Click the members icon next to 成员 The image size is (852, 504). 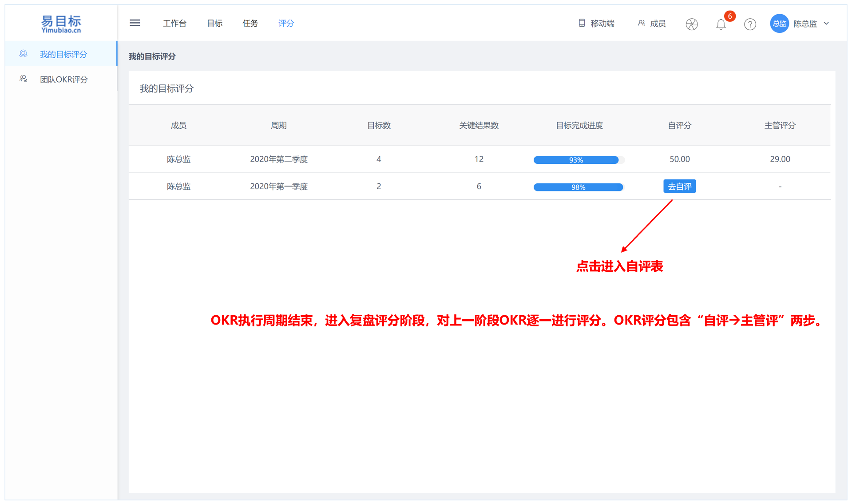pyautogui.click(x=641, y=23)
